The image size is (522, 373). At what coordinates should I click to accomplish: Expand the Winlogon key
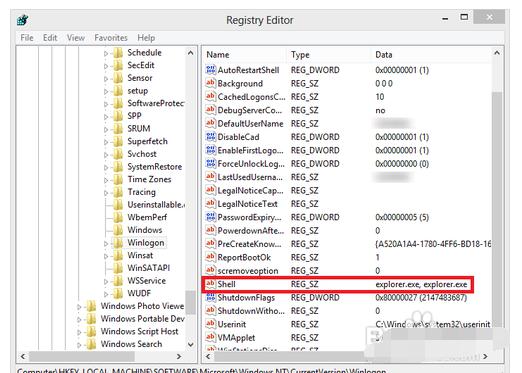(106, 244)
